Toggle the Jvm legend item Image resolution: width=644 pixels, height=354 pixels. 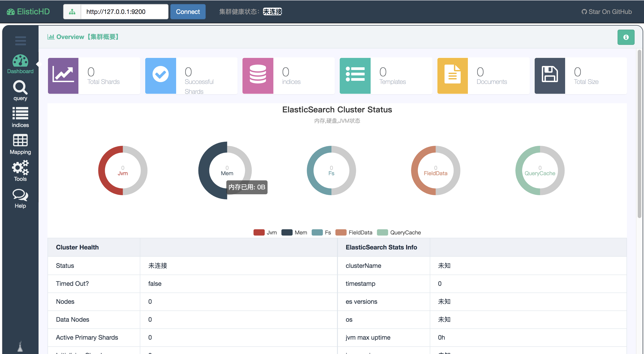[x=265, y=232]
